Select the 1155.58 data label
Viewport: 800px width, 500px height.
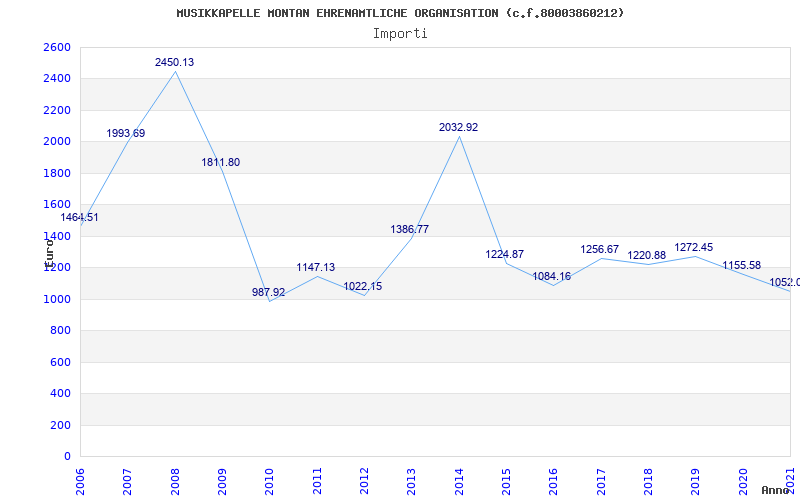click(741, 265)
